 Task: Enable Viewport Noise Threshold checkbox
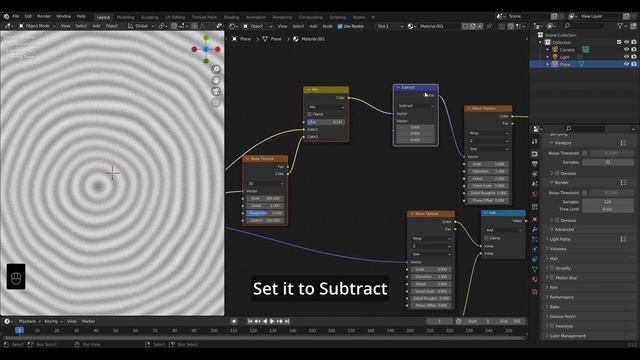(584, 153)
